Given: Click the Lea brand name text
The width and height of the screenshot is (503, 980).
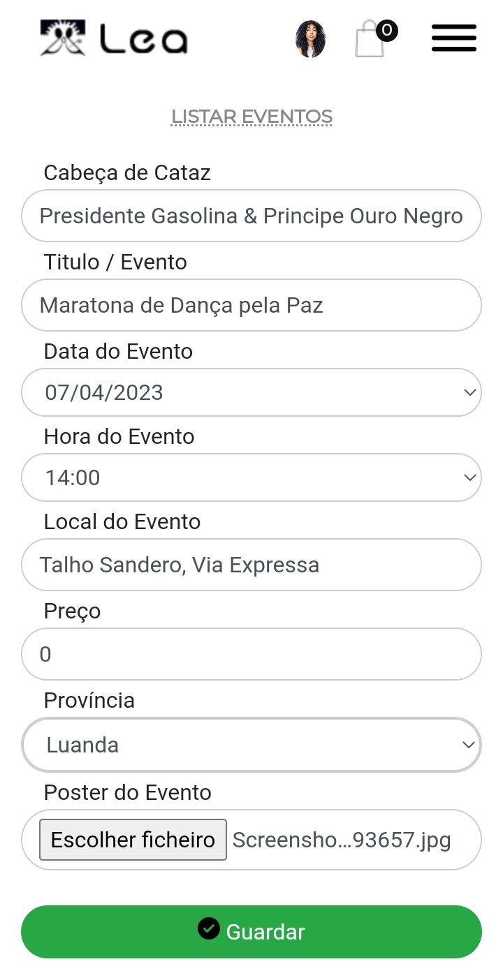Looking at the screenshot, I should [144, 39].
